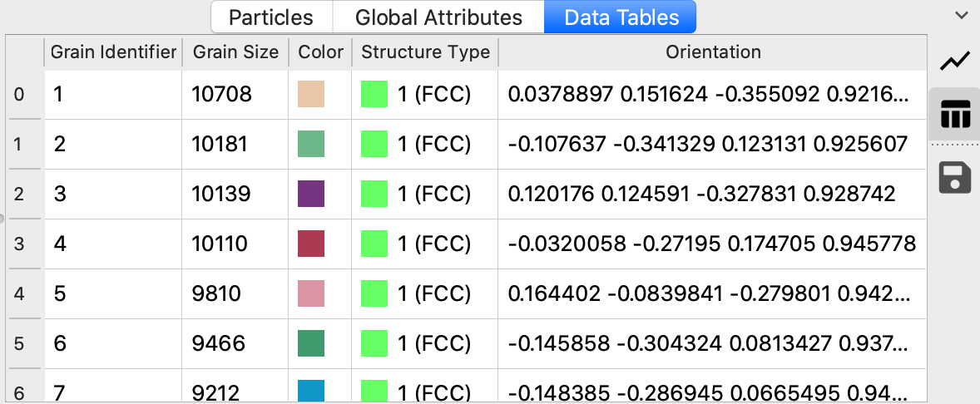Select the crimson color swatch of grain 4
This screenshot has height=404, width=980.
tap(311, 244)
